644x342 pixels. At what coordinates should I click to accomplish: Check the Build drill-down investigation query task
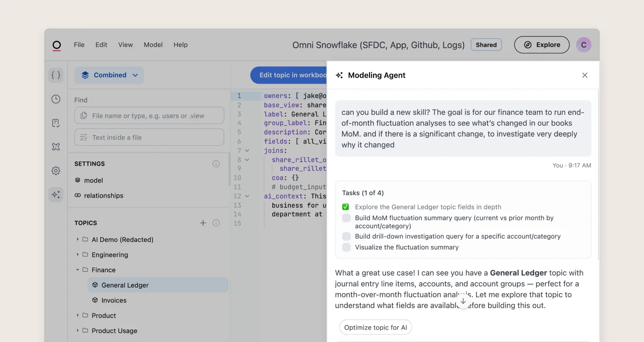click(346, 236)
